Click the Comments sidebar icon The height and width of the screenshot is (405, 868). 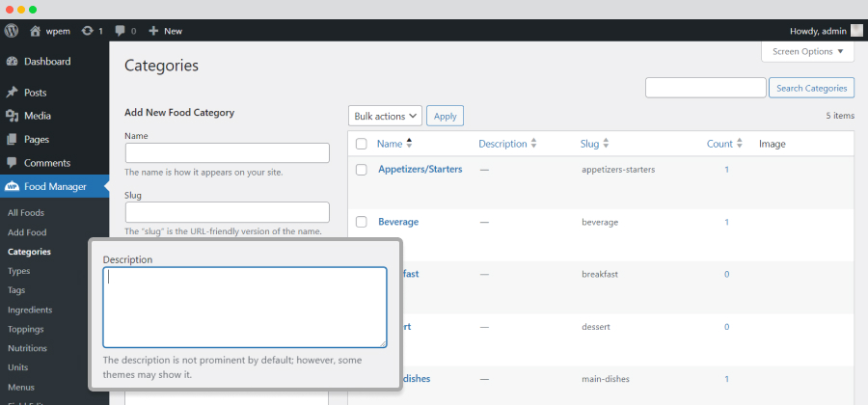click(13, 163)
